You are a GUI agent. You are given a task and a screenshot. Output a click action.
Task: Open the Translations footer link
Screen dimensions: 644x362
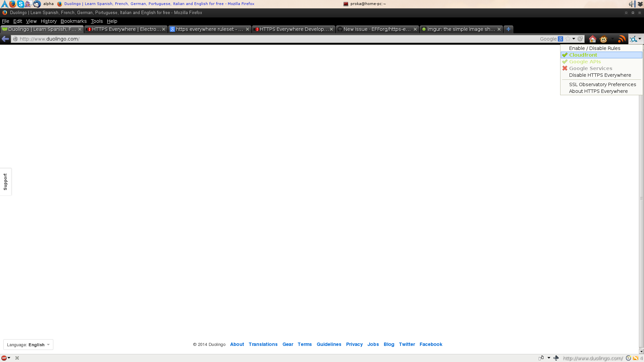tap(263, 344)
